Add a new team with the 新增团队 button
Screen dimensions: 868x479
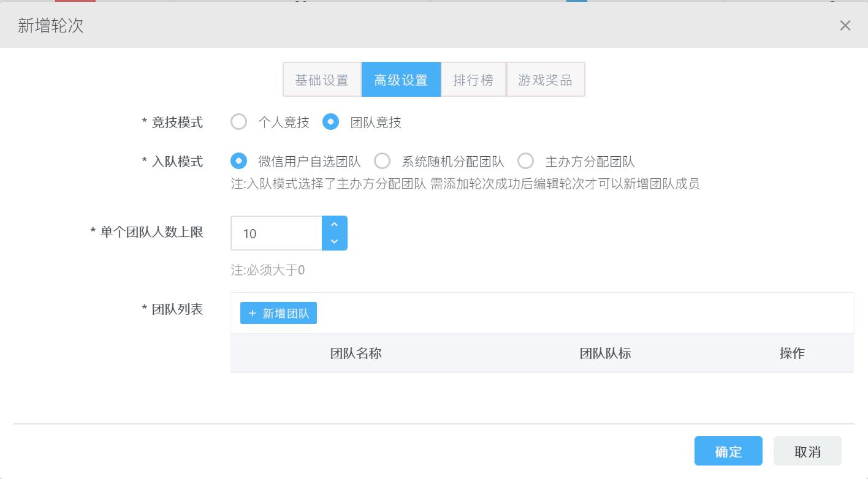coord(278,314)
